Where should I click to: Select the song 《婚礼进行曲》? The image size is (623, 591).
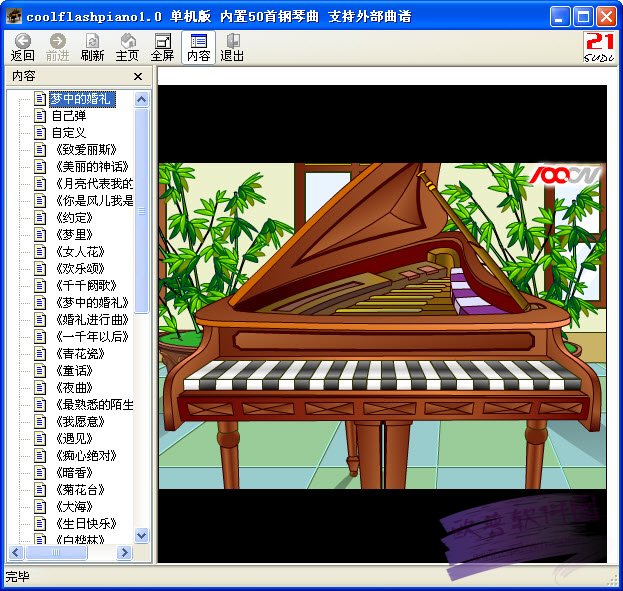click(92, 320)
